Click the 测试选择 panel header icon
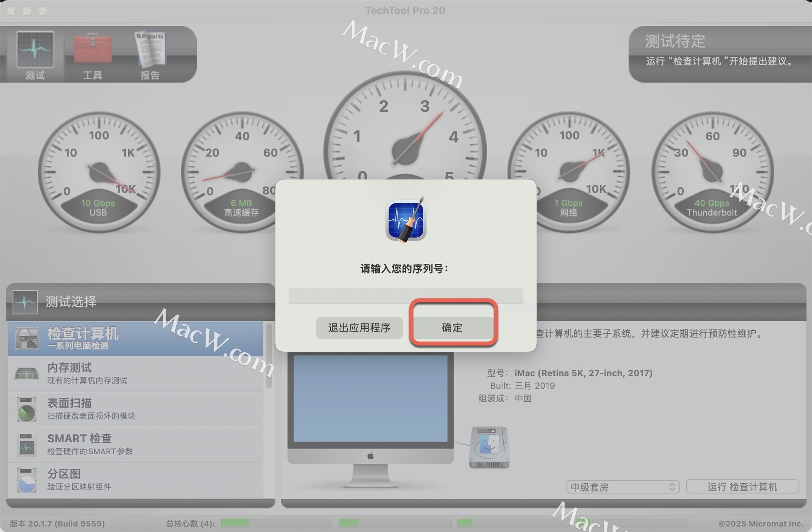The height and width of the screenshot is (532, 812). tap(25, 302)
